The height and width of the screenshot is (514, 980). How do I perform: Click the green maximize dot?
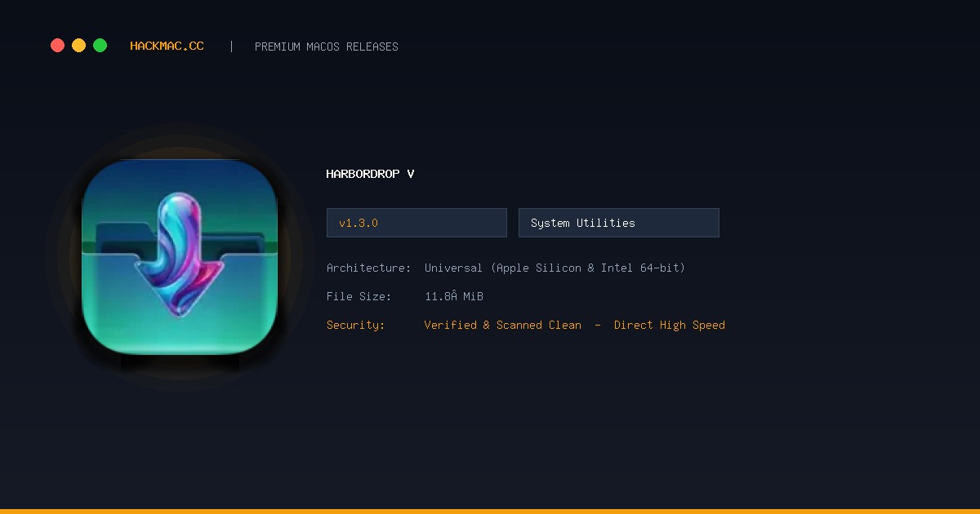click(x=100, y=46)
